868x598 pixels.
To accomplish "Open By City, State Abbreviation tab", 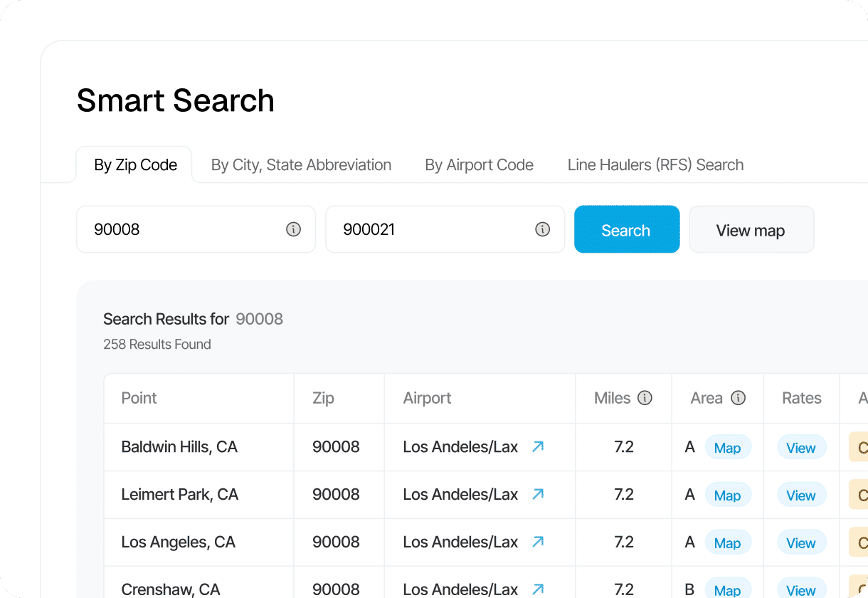I will (301, 165).
